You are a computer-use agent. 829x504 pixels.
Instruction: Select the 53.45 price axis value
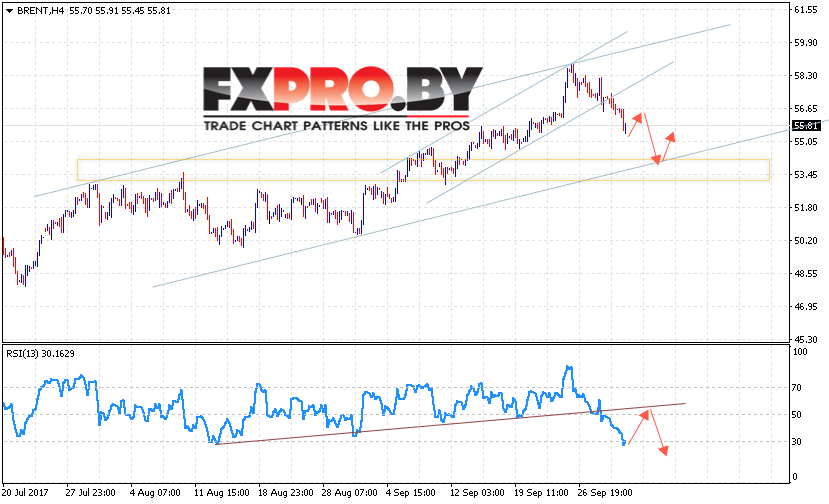pyautogui.click(x=806, y=175)
